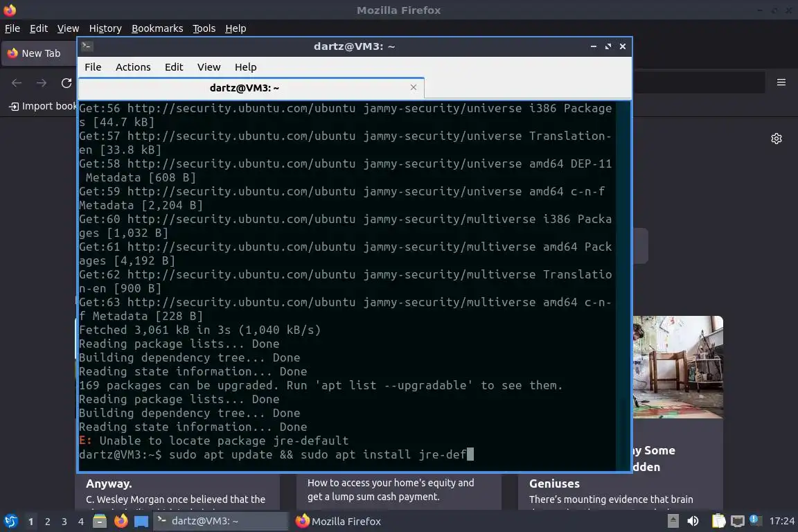Open the volume control tray icon
The image size is (798, 532).
pos(693,522)
